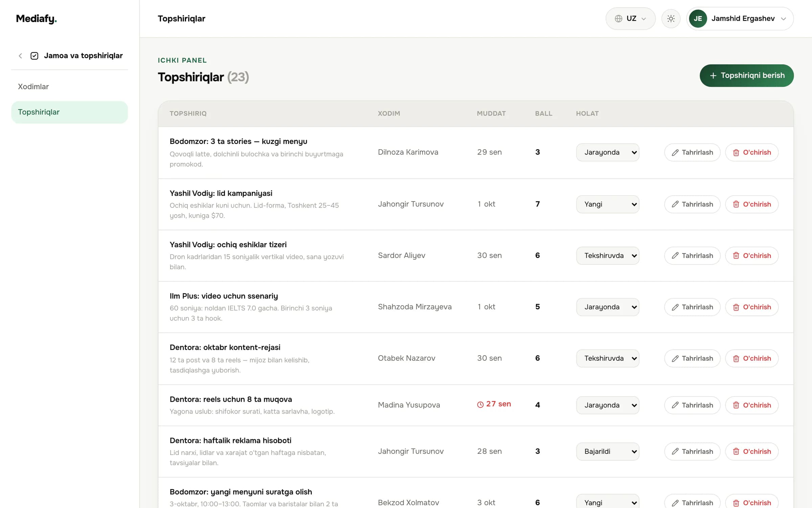The image size is (812, 508).
Task: Open the UZ language dropdown chevron
Action: (x=644, y=19)
